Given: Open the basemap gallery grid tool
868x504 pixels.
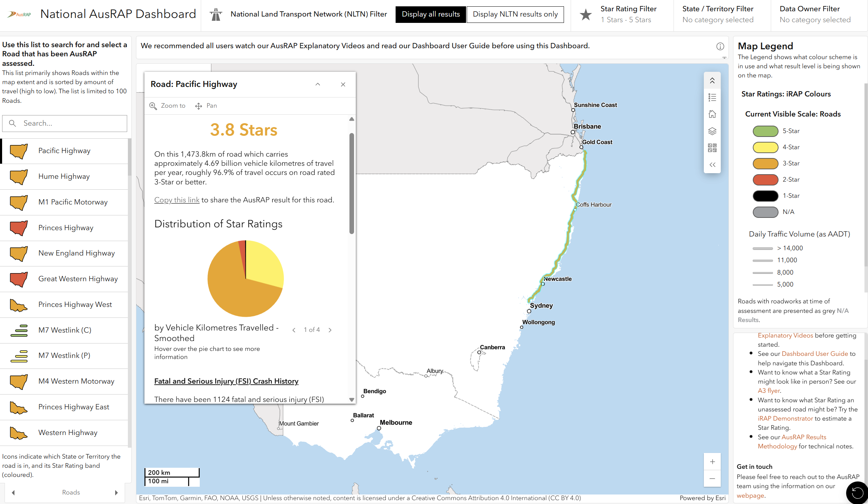Looking at the screenshot, I should click(x=712, y=147).
